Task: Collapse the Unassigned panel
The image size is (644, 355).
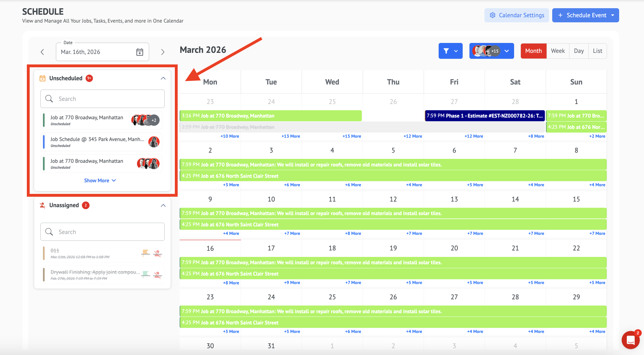Action: pyautogui.click(x=163, y=205)
